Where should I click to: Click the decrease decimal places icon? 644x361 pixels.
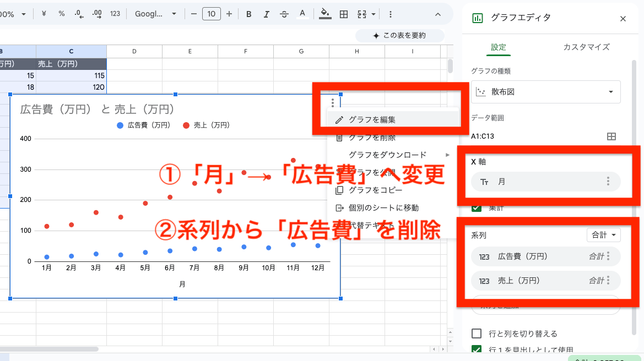tap(79, 14)
